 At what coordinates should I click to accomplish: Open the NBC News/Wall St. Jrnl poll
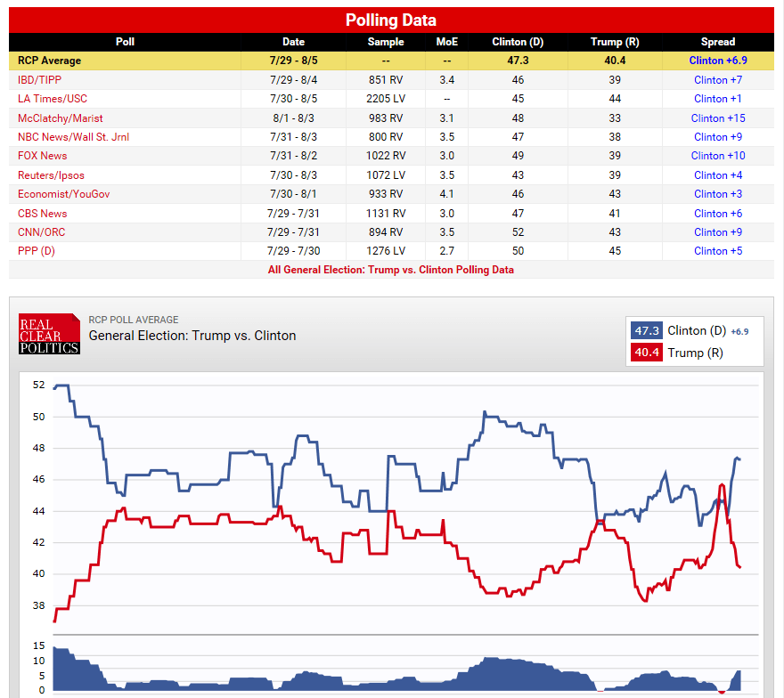point(73,137)
